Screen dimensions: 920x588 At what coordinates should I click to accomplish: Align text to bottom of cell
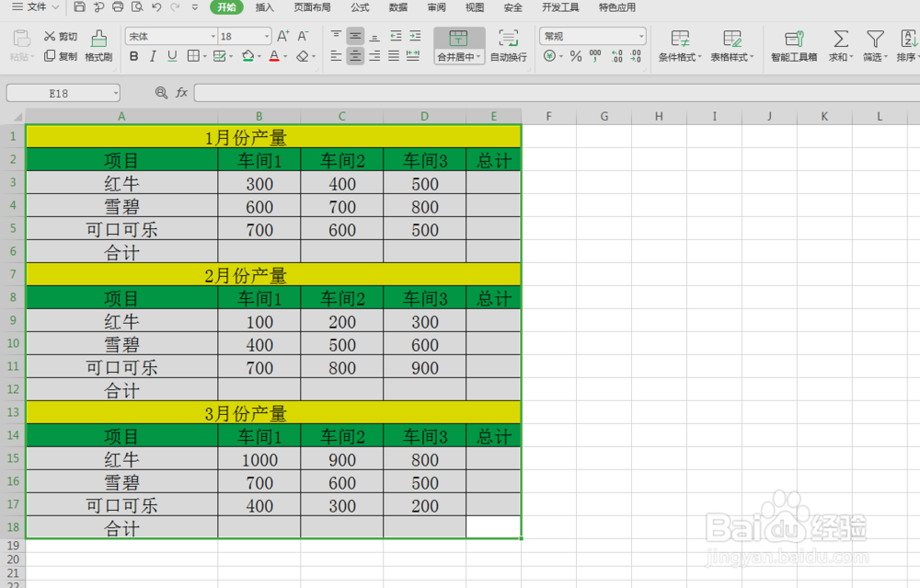point(374,36)
